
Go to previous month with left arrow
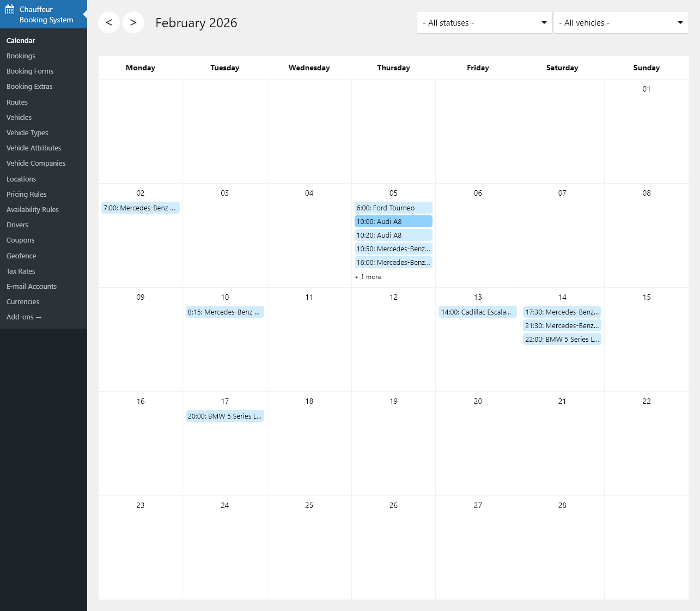109,22
